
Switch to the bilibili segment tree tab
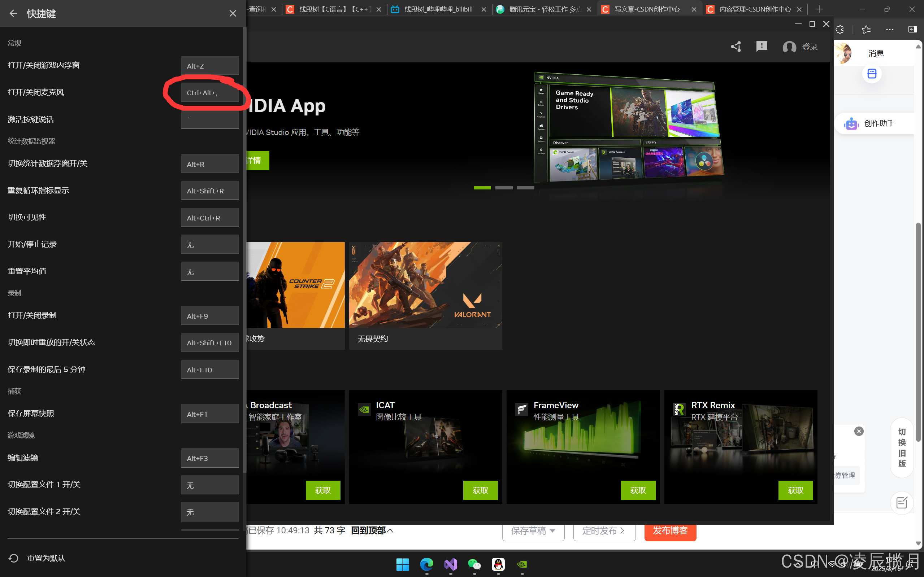click(x=438, y=9)
